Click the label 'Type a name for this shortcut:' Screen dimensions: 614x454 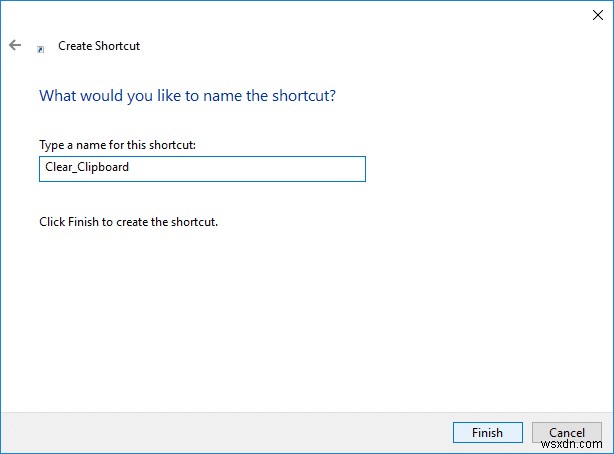(x=117, y=145)
